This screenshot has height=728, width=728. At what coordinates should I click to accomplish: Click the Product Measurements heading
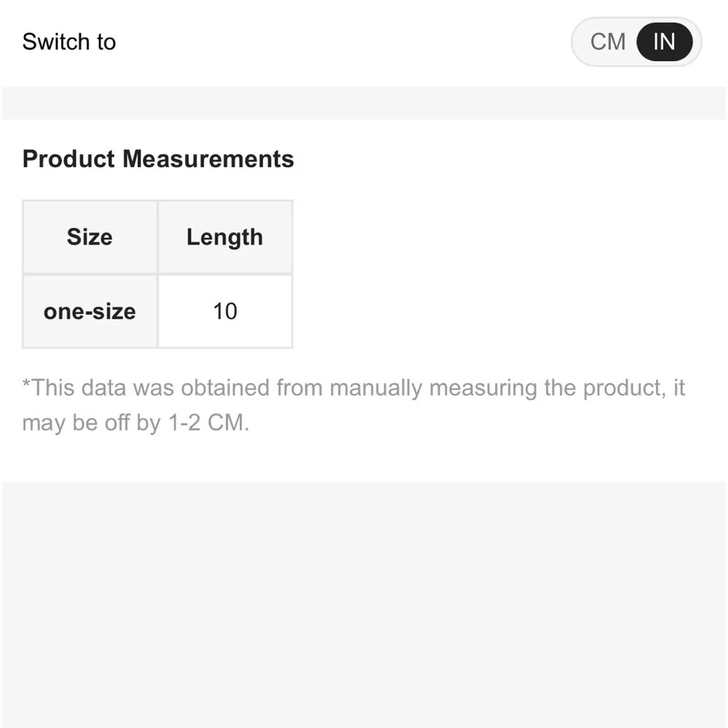[158, 159]
